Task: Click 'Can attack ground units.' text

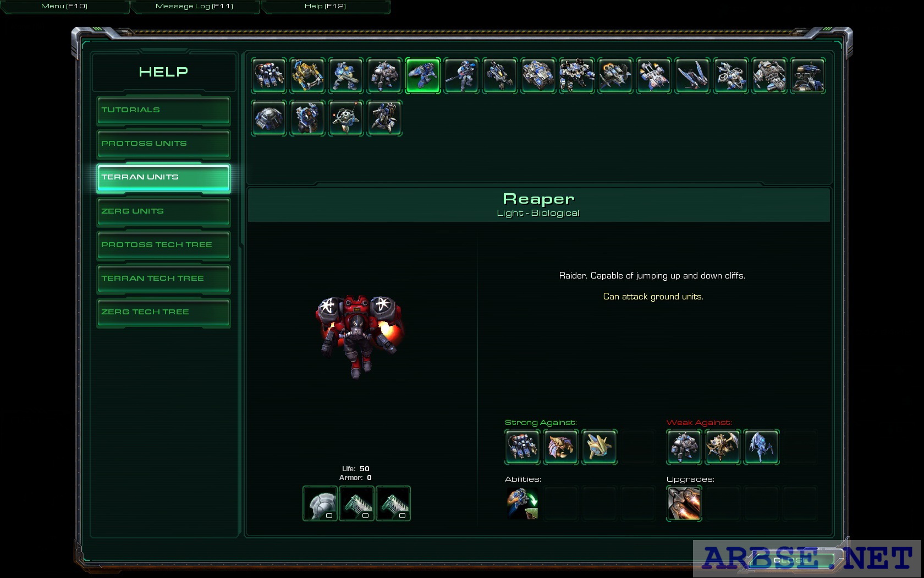Action: 653,297
